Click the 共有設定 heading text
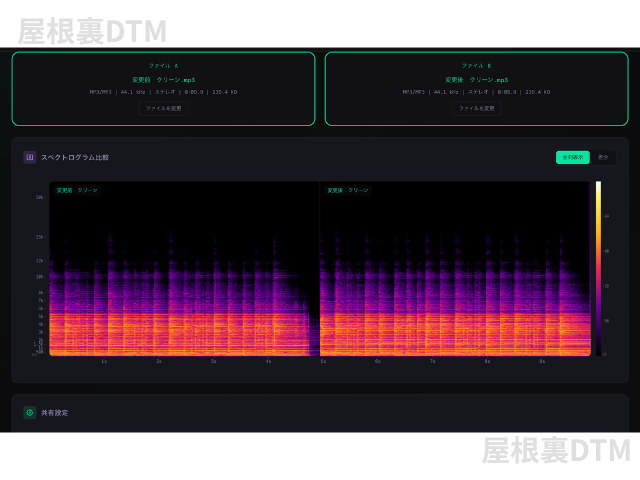Screen dimensions: 640x480 pos(54,413)
